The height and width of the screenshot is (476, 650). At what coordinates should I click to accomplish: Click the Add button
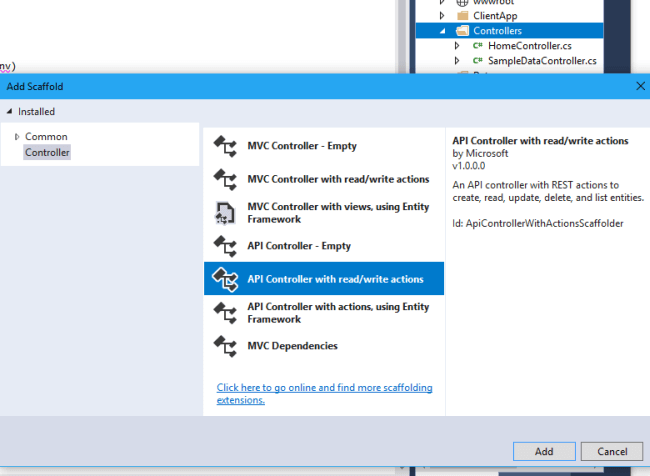pos(544,451)
